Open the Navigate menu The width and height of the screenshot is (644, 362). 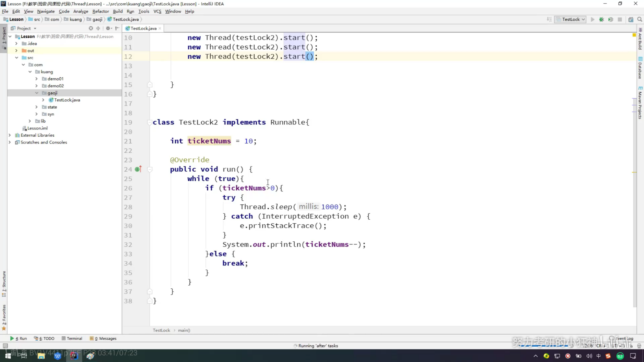pyautogui.click(x=46, y=11)
